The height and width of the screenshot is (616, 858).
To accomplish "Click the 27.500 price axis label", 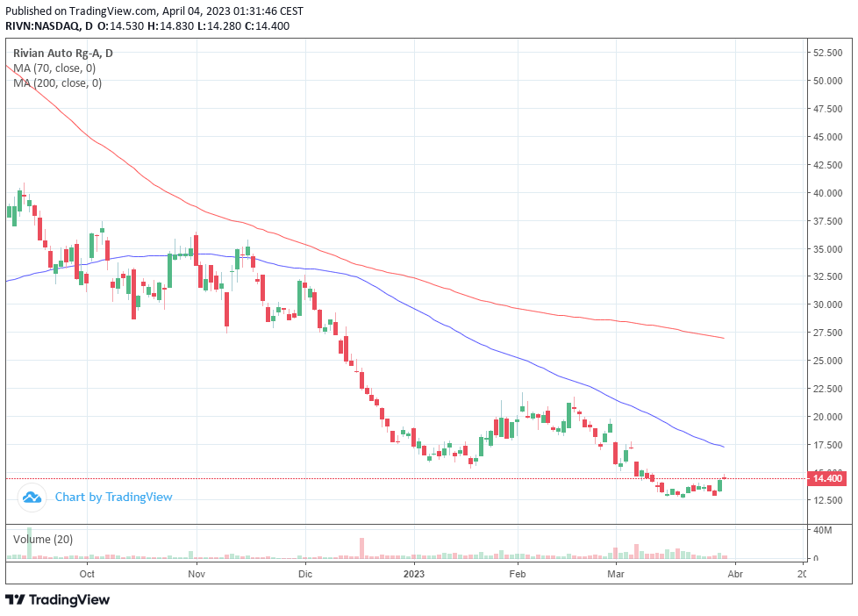I will pos(827,333).
